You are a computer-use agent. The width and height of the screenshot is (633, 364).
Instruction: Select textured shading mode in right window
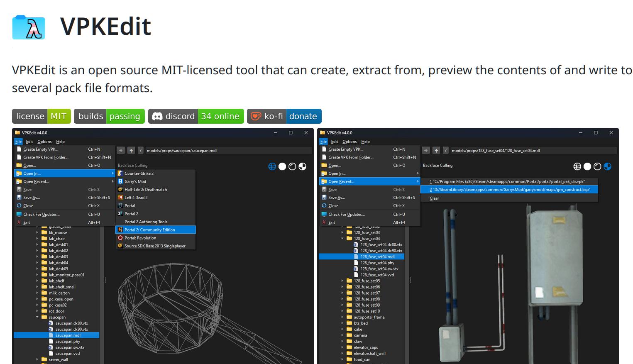coord(608,166)
